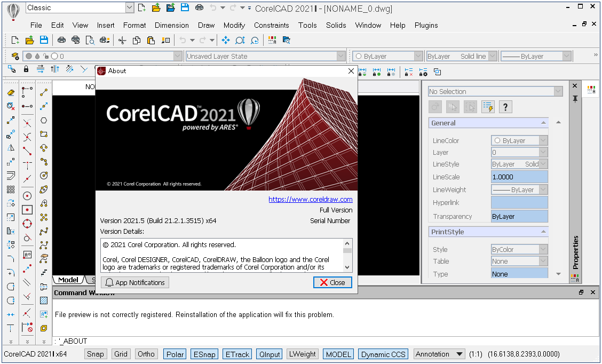Click the Hatch tool icon
602x364 pixels.
click(x=44, y=300)
